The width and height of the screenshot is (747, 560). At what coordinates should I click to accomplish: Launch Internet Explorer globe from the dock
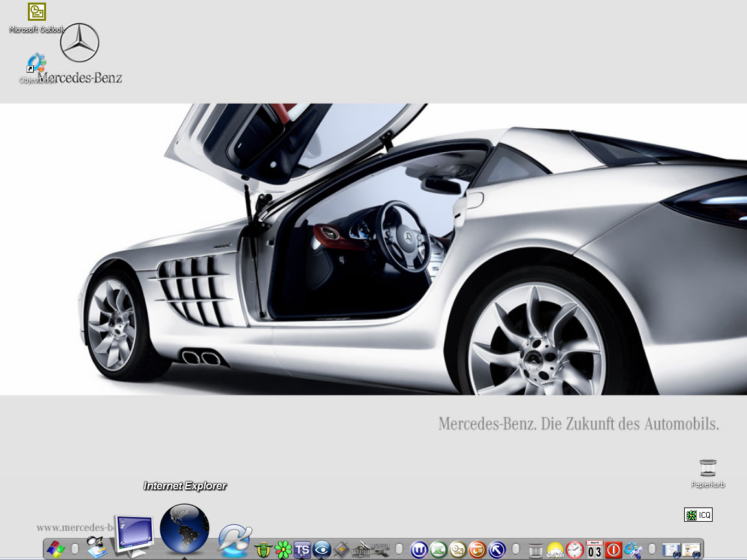coord(184,529)
